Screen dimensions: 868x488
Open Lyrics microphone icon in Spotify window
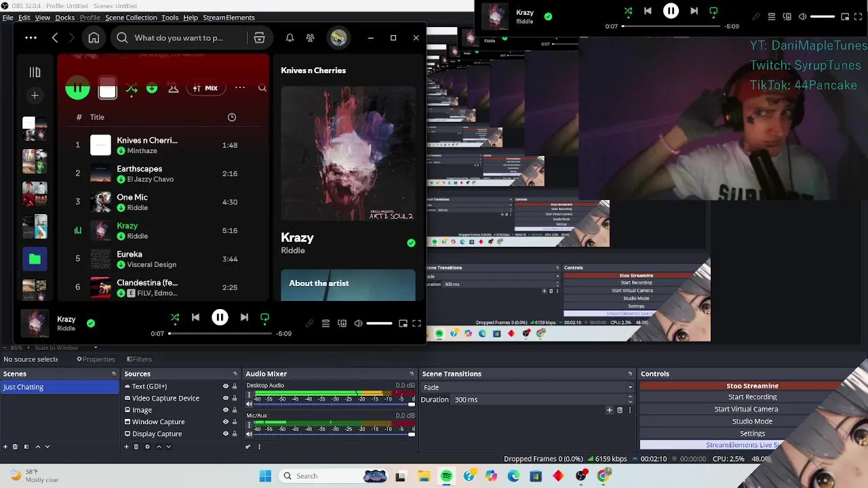(x=309, y=323)
